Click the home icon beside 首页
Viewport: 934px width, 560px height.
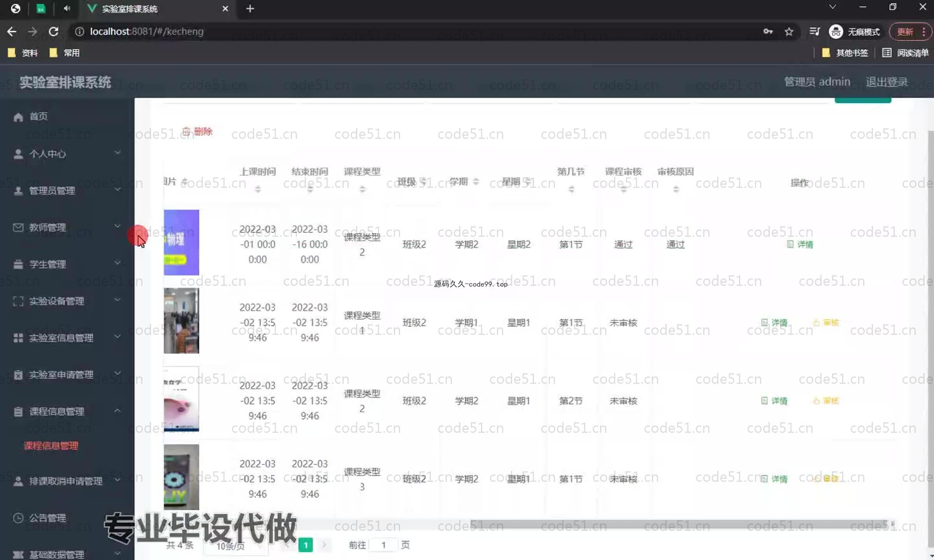tap(18, 117)
